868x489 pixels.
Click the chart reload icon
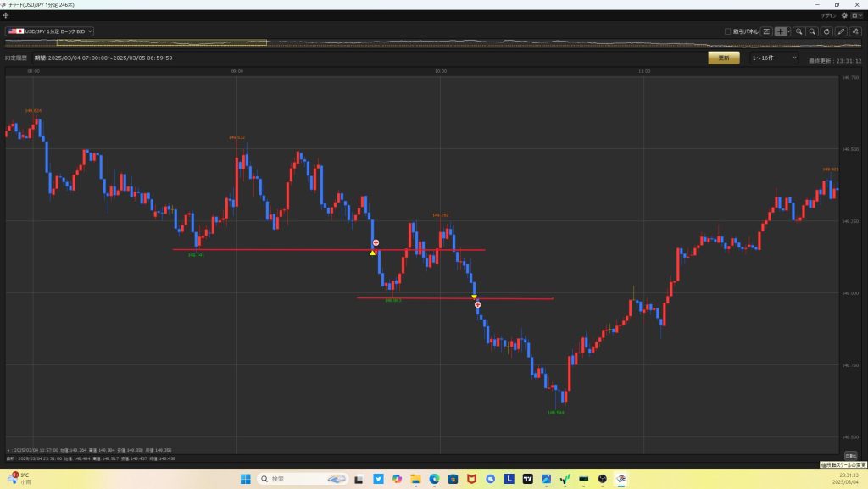pyautogui.click(x=826, y=31)
